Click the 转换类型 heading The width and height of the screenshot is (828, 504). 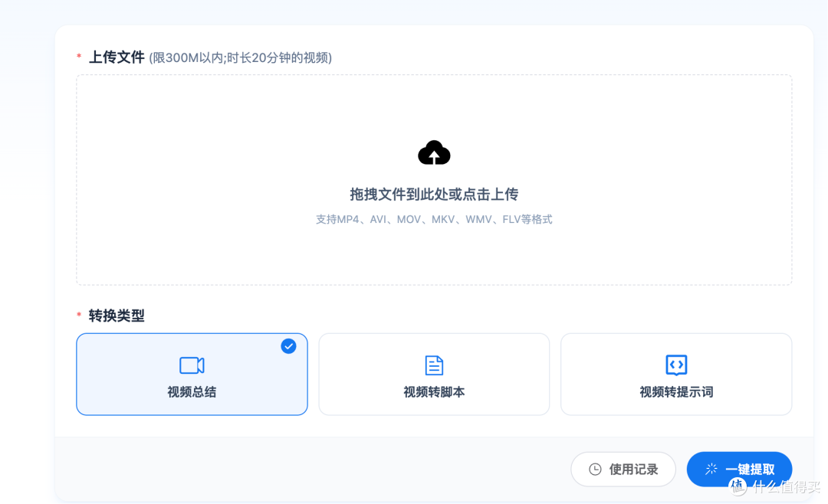point(117,316)
